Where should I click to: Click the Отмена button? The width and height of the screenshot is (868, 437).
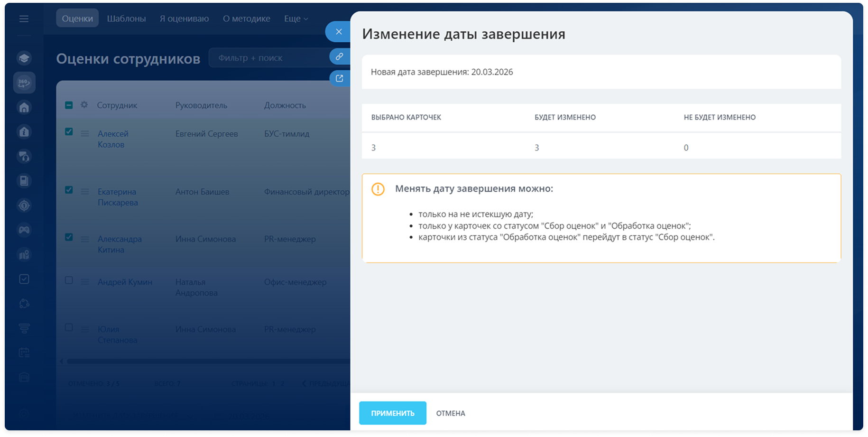click(450, 413)
